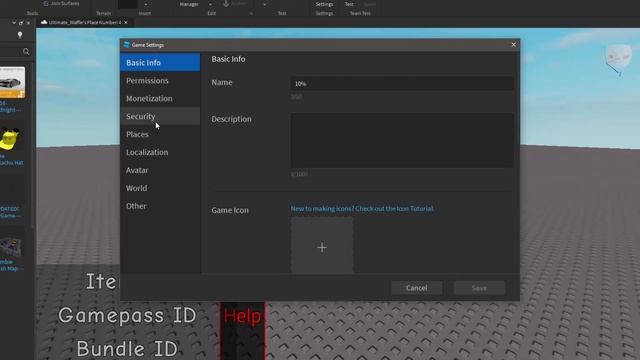Viewport: 640px width, 360px height.
Task: Open the Icon Tutorial link
Action: coord(362,209)
